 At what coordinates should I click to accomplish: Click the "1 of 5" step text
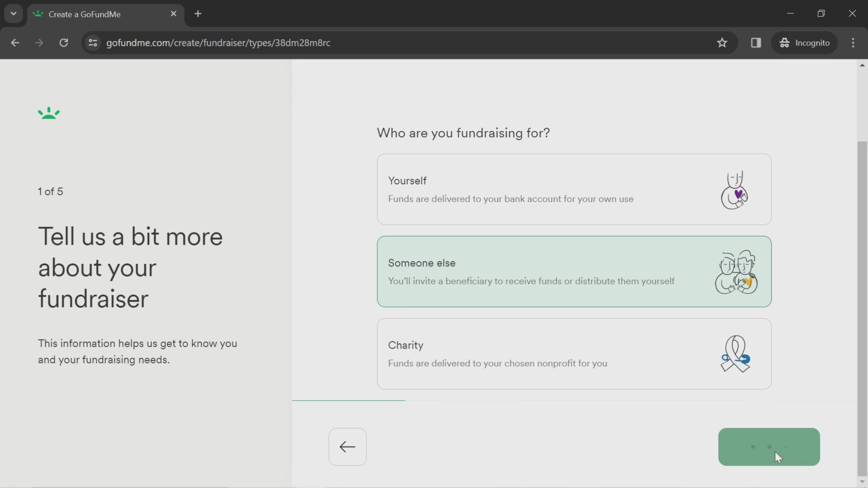click(51, 192)
